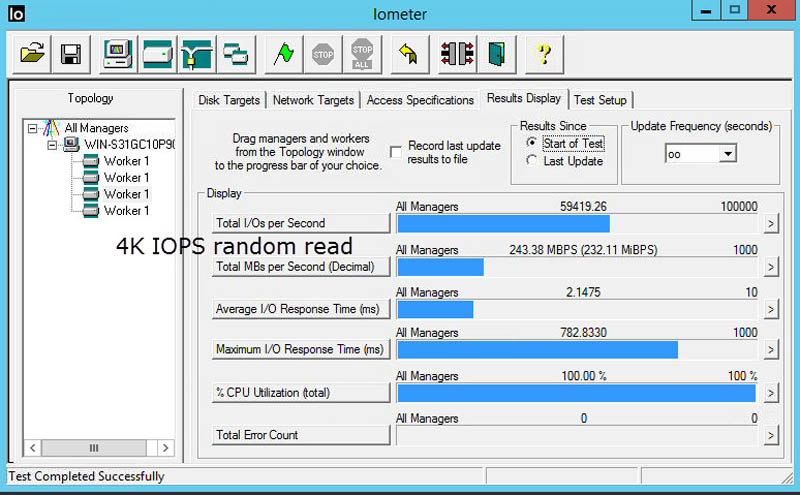Viewport: 800px width, 495px height.
Task: Click 'Test Completed Successfully' status text
Action: pos(86,476)
